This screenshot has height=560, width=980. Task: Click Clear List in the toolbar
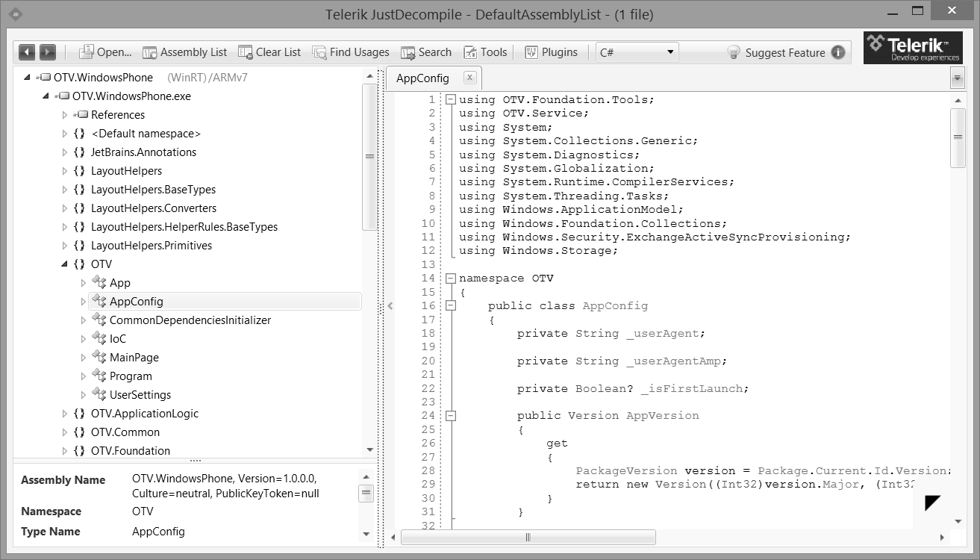coord(269,52)
